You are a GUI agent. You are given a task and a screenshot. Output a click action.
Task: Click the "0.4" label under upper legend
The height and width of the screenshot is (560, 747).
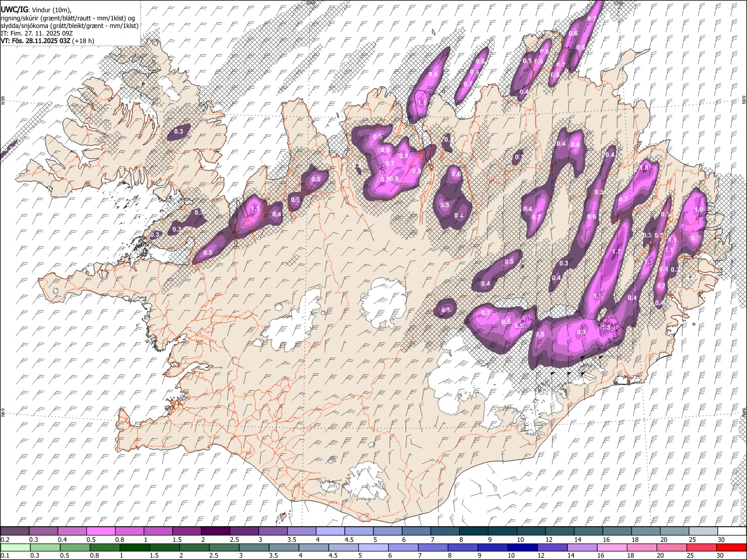62,540
